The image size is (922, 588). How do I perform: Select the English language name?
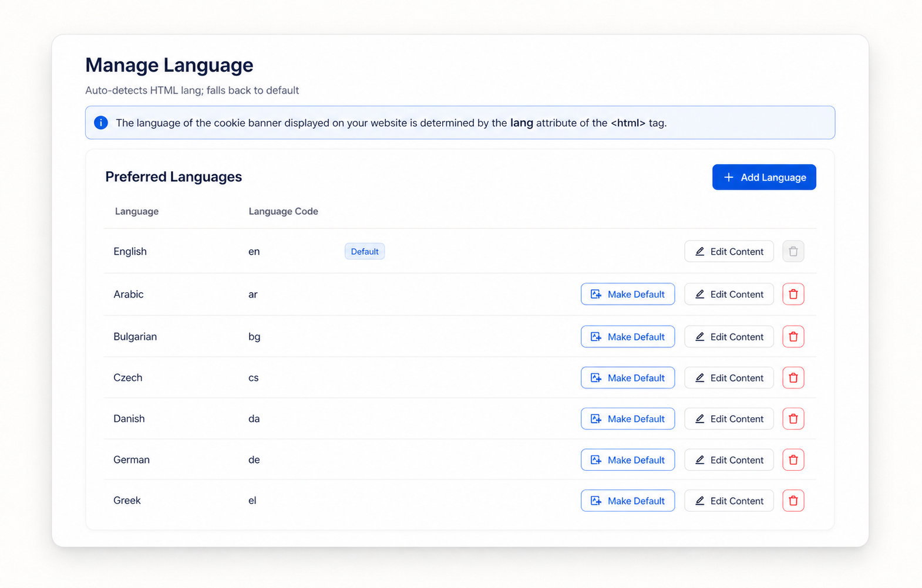pos(130,251)
